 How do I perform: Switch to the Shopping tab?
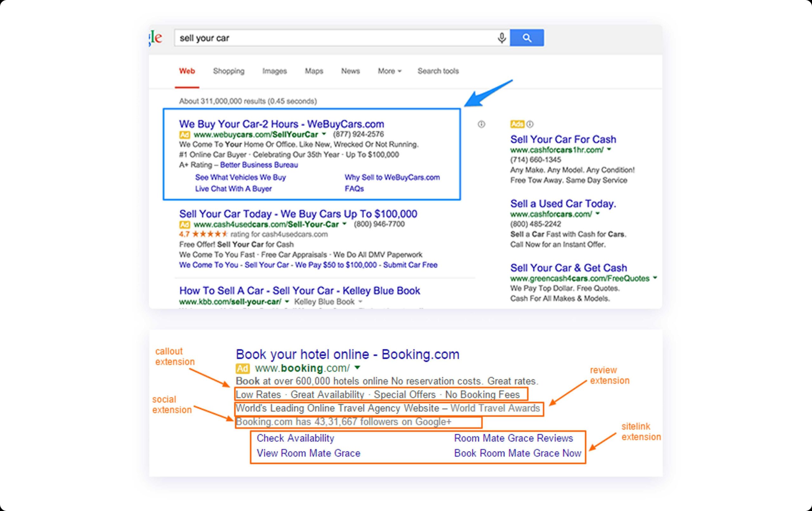tap(229, 71)
